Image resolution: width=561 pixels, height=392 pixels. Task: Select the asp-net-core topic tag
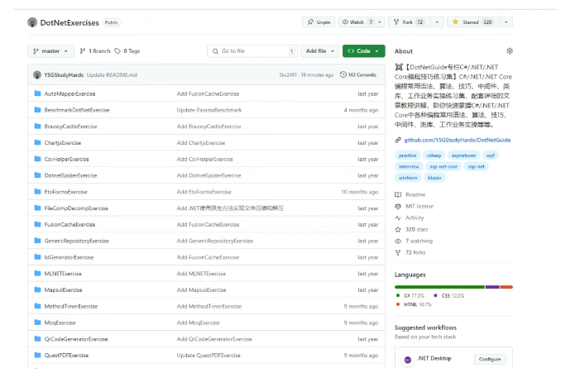(x=444, y=166)
